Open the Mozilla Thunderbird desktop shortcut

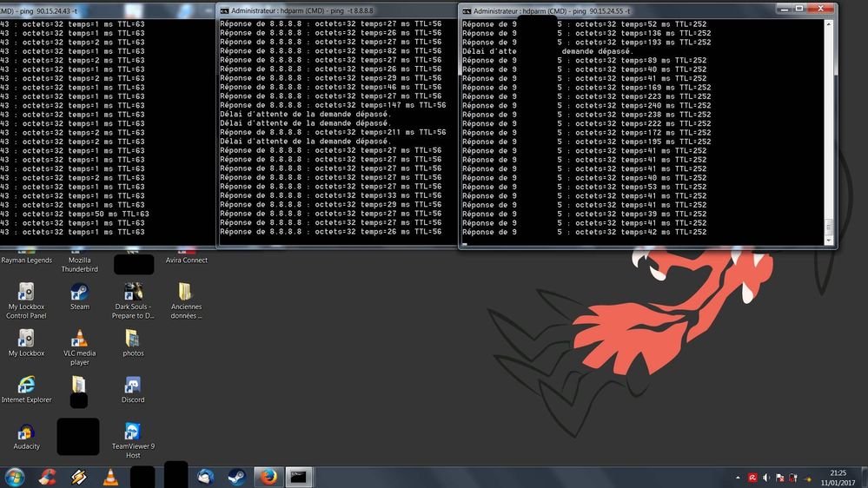coord(80,260)
